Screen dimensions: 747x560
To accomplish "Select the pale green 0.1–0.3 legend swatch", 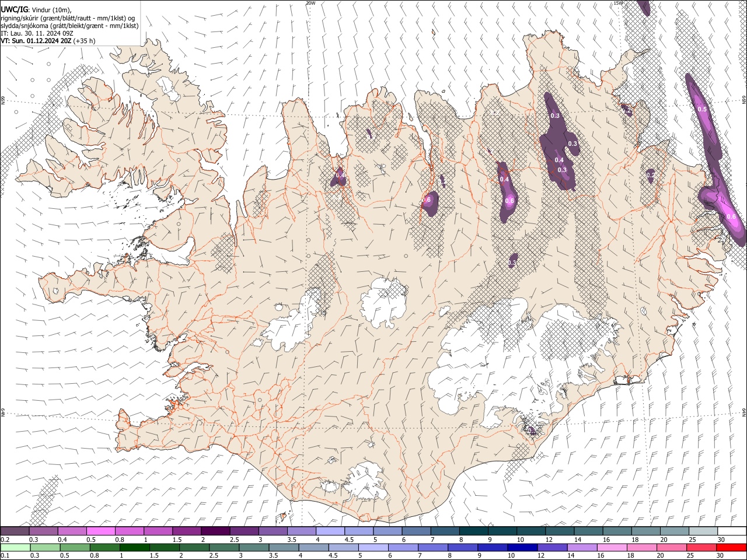I will [x=15, y=547].
